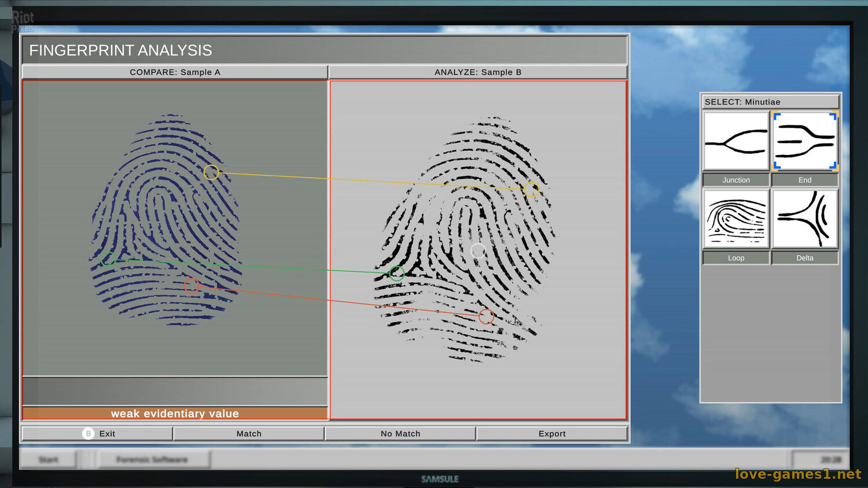Image resolution: width=868 pixels, height=488 pixels.
Task: Click the B controller icon beside Exit
Action: 88,434
